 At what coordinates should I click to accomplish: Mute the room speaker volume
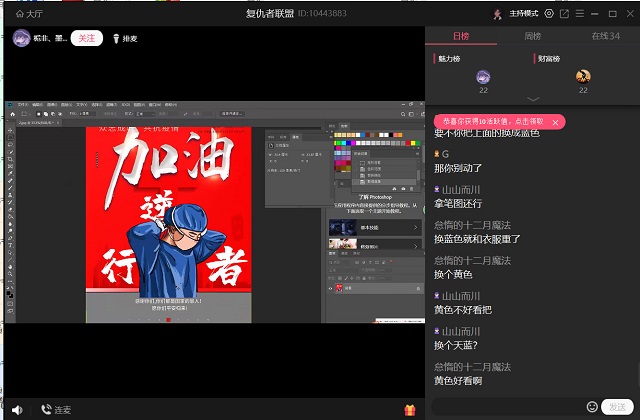17,410
